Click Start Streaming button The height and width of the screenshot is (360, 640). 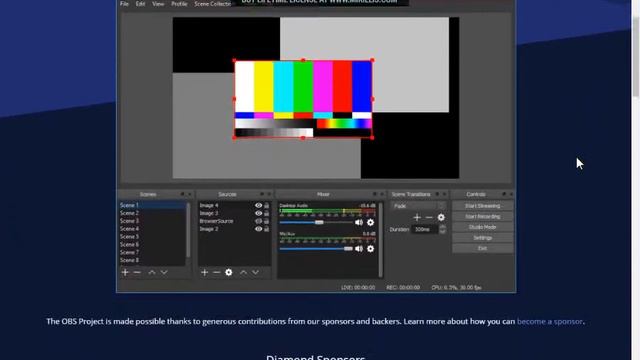point(482,206)
